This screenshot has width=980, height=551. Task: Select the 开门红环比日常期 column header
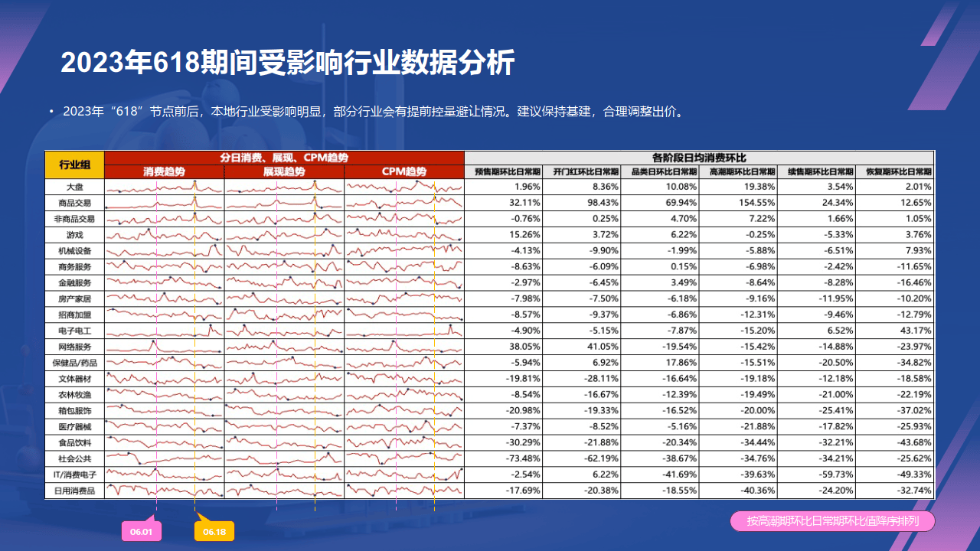(x=582, y=171)
